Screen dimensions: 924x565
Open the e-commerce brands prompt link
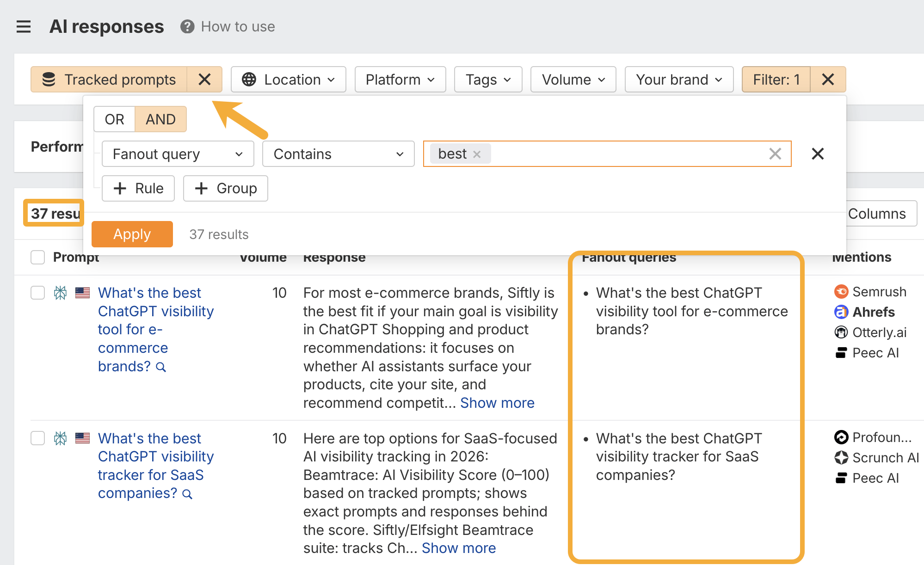tap(156, 329)
